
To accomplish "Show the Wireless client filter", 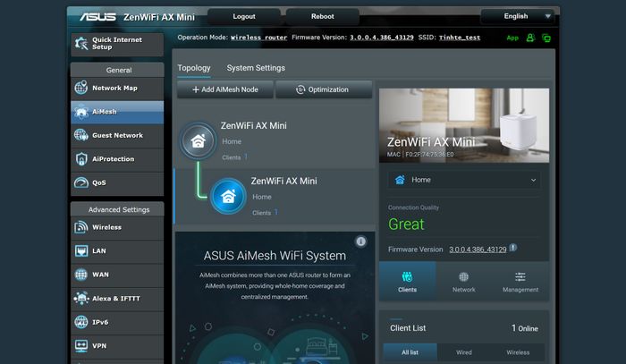I will coord(518,352).
